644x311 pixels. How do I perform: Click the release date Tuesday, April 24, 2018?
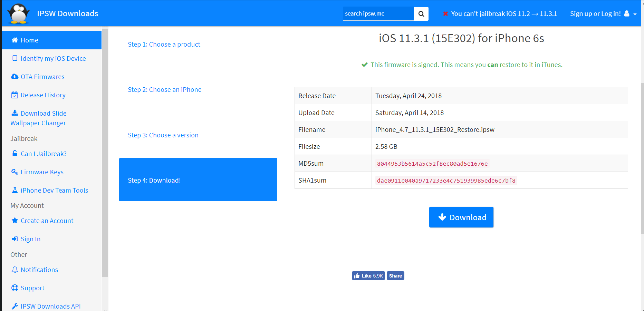coord(408,96)
